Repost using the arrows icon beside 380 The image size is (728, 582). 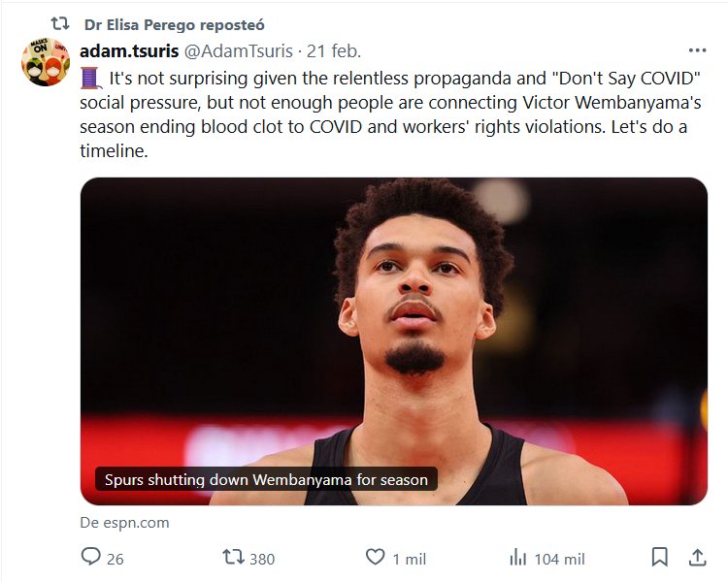pos(234,558)
